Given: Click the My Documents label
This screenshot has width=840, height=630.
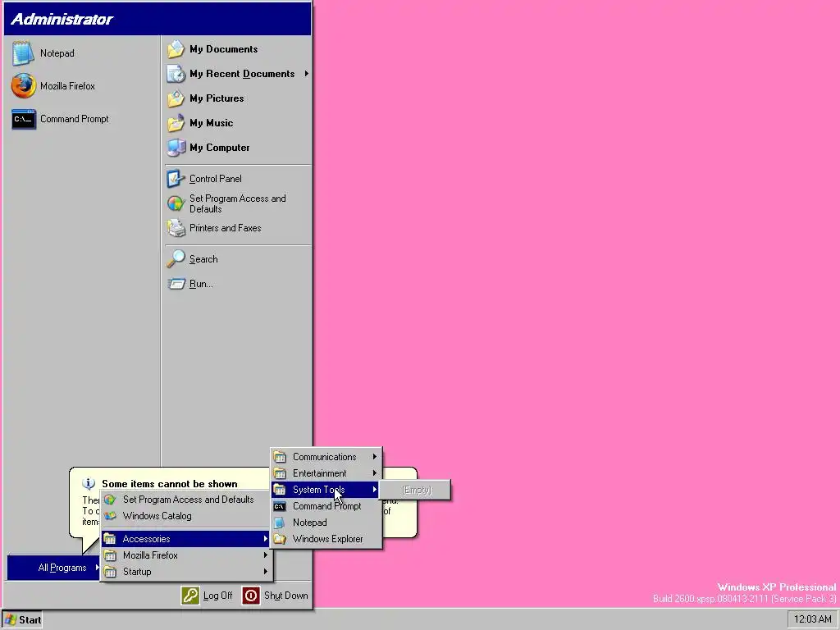Looking at the screenshot, I should click(x=223, y=49).
